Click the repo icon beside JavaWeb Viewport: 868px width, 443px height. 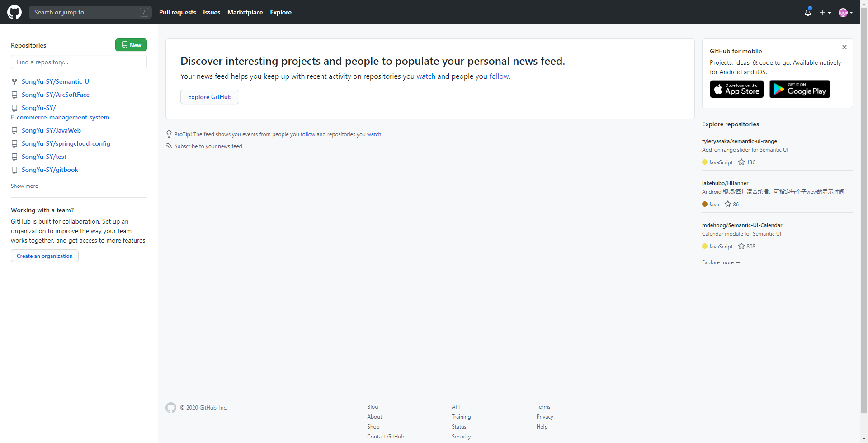tap(14, 131)
